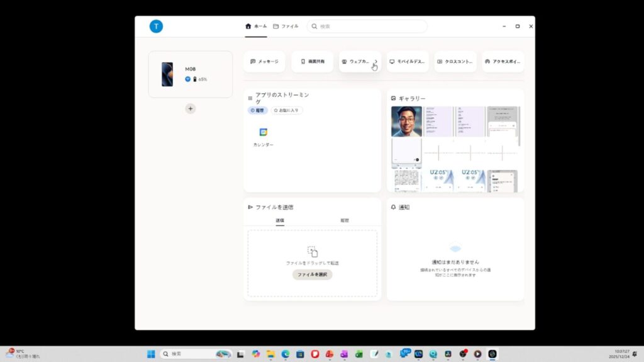Screen dimensions: 644x362
Task: Click the blue T profile avatar
Action: (x=156, y=26)
